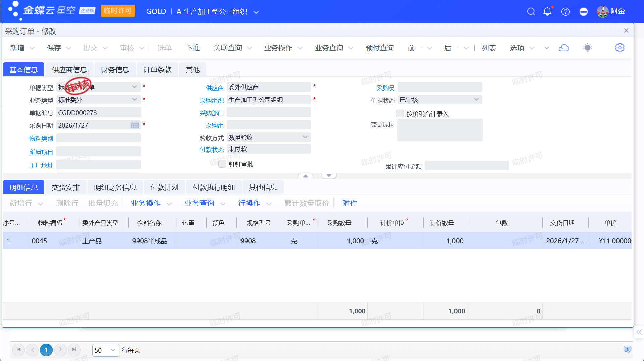The image size is (644, 361).
Task: Open the help question mark icon
Action: (x=565, y=12)
